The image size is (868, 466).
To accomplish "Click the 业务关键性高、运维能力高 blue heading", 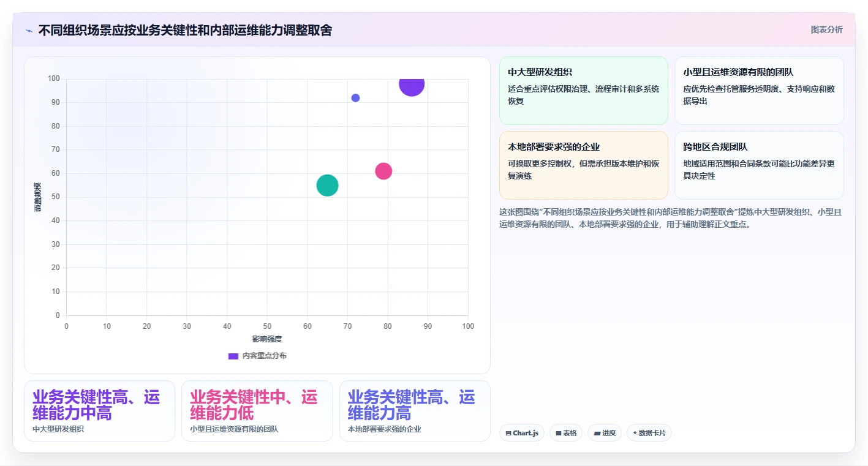I will coord(412,405).
